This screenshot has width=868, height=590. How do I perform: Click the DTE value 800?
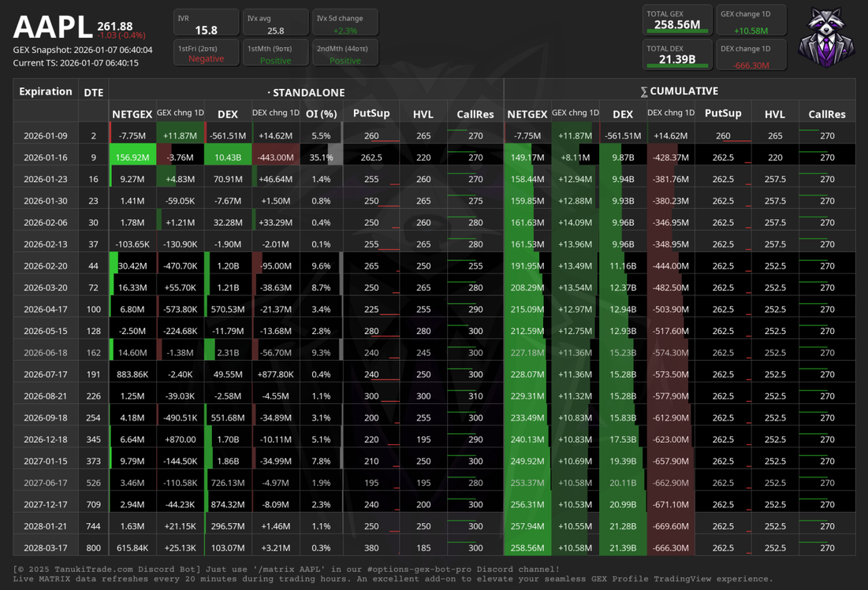point(94,547)
